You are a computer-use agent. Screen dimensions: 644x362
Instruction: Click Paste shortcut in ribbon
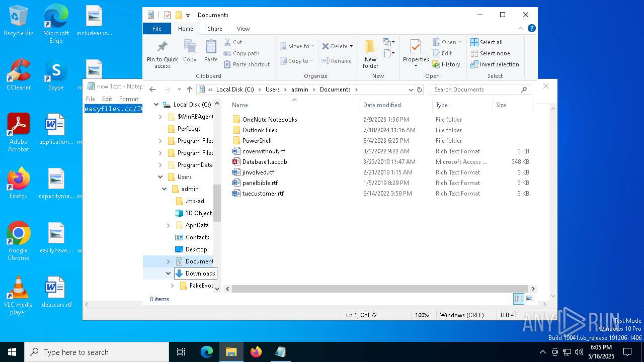pos(247,64)
